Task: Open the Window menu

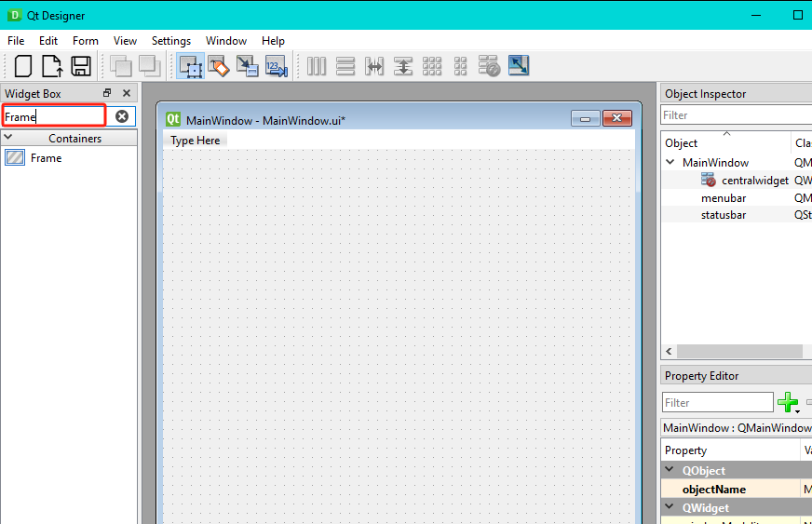Action: pos(226,41)
